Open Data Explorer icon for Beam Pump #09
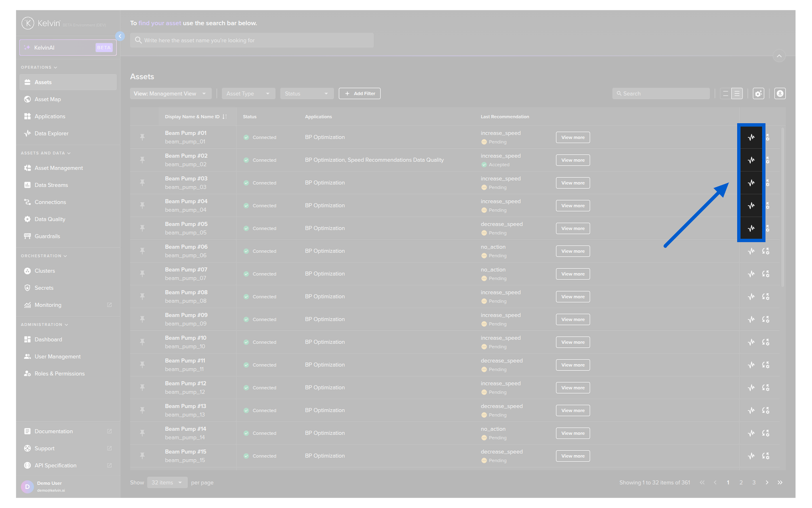 (751, 320)
